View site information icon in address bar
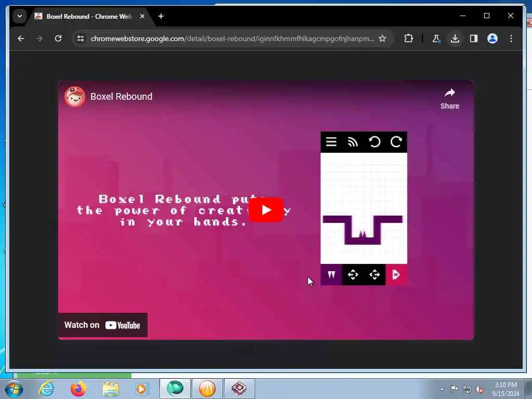This screenshot has width=532, height=399. tap(81, 38)
